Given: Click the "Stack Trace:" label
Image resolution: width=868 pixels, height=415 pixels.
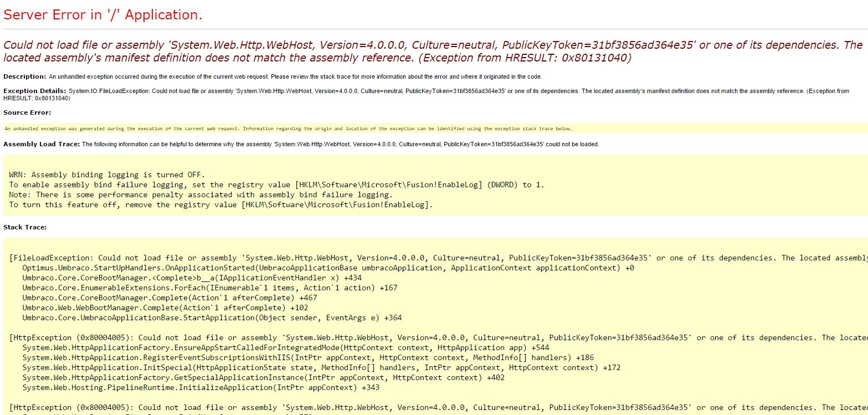Looking at the screenshot, I should 25,227.
